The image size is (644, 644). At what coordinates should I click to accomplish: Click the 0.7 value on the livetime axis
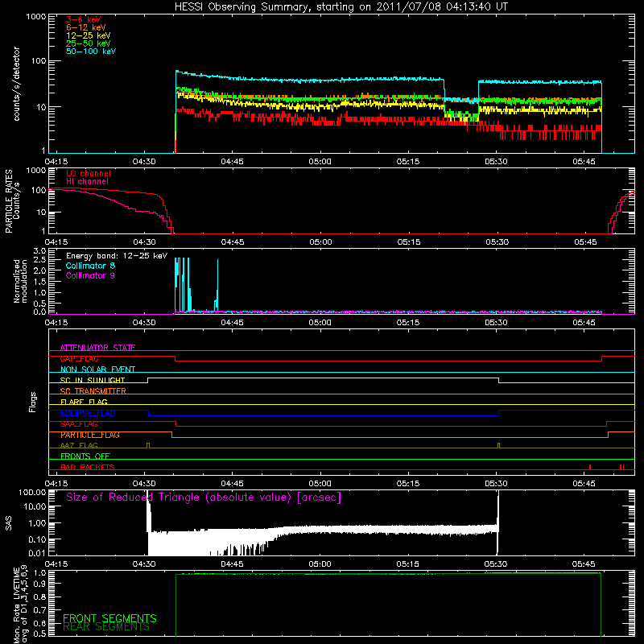(x=39, y=610)
